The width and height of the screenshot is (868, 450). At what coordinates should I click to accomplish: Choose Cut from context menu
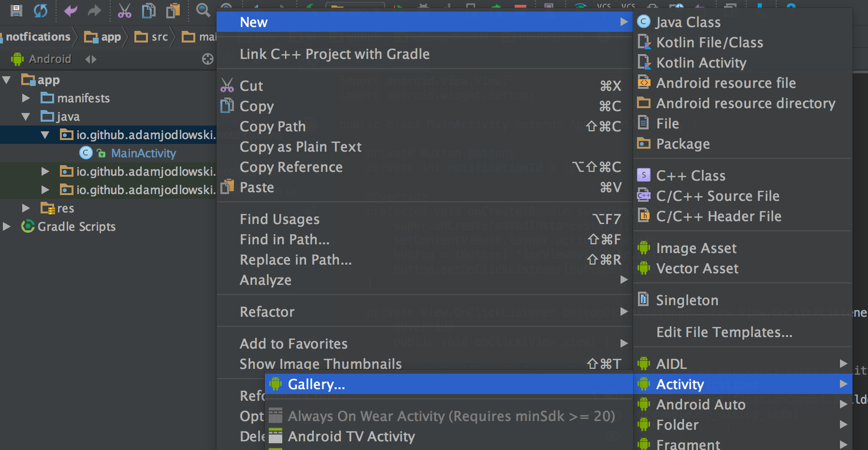coord(424,86)
